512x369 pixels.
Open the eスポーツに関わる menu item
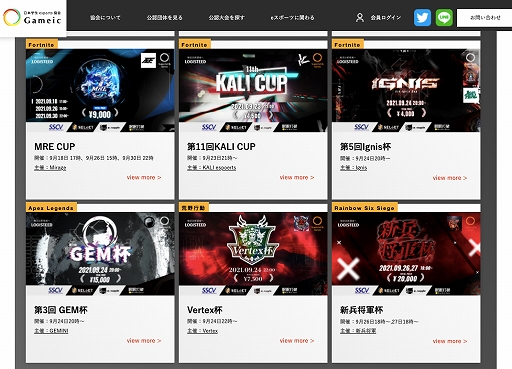(292, 18)
